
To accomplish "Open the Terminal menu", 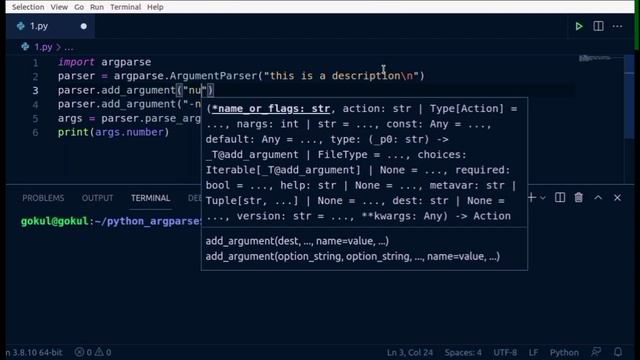I will click(125, 7).
